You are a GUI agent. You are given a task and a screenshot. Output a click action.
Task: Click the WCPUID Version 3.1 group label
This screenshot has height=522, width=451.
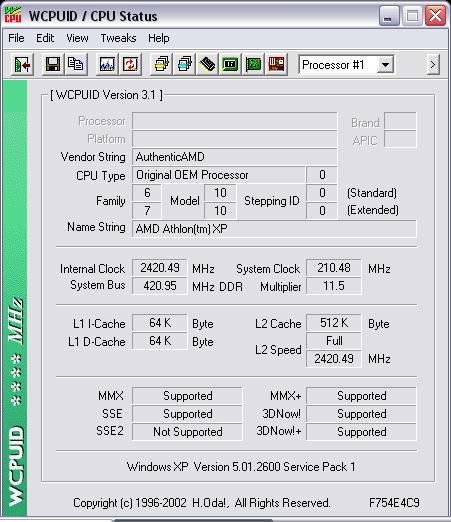point(106,95)
